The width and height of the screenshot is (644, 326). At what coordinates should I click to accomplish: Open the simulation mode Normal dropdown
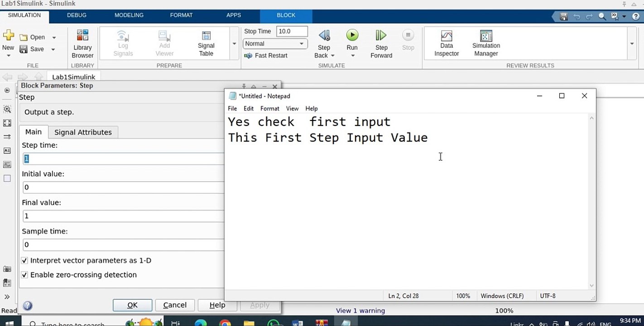point(275,43)
